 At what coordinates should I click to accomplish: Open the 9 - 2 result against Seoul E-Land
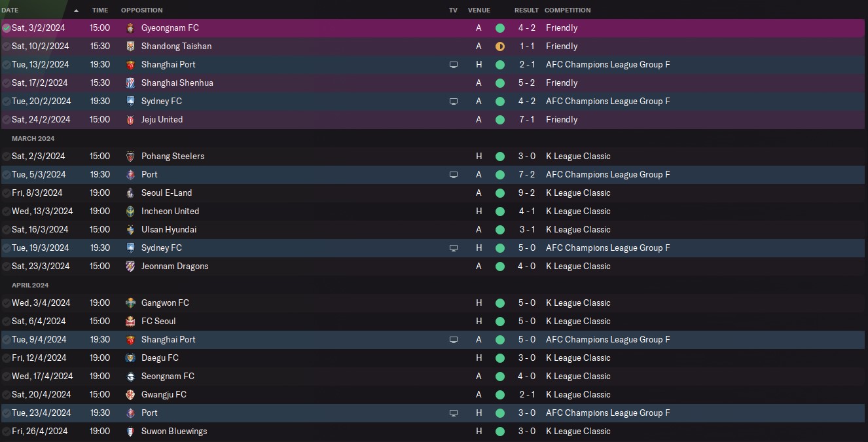click(x=527, y=193)
